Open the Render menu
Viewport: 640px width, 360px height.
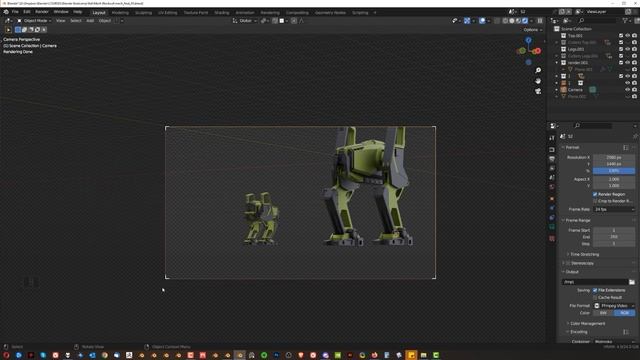click(x=42, y=12)
